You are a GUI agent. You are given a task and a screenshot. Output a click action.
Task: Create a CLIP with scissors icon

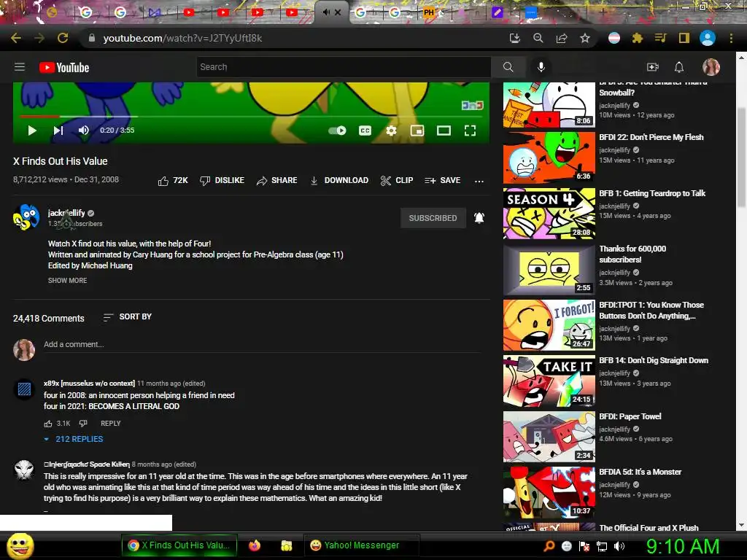(x=397, y=181)
